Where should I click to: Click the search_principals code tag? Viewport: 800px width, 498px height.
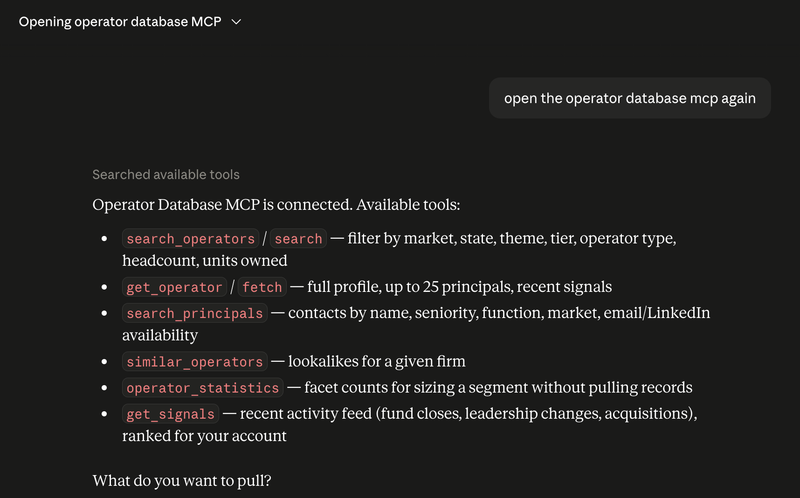tap(194, 313)
